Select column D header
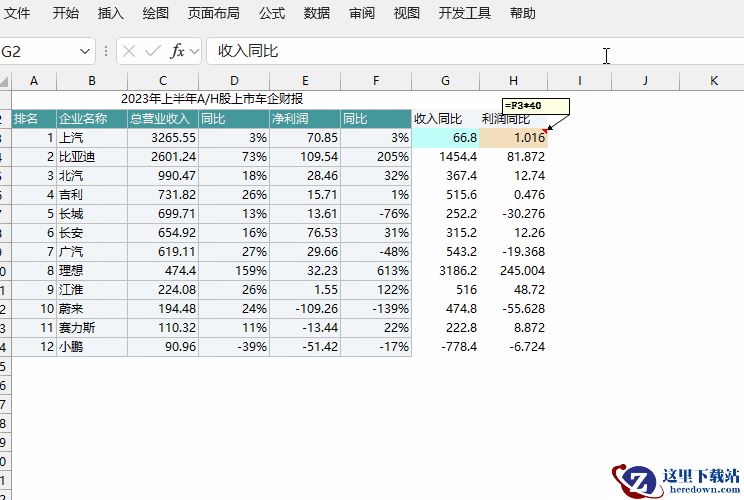The width and height of the screenshot is (744, 500). click(x=234, y=81)
